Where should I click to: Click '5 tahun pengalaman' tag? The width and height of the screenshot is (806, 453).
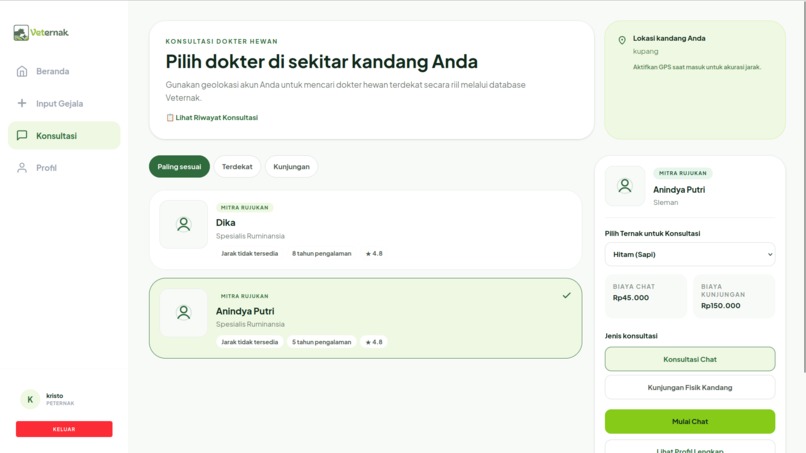pyautogui.click(x=322, y=342)
